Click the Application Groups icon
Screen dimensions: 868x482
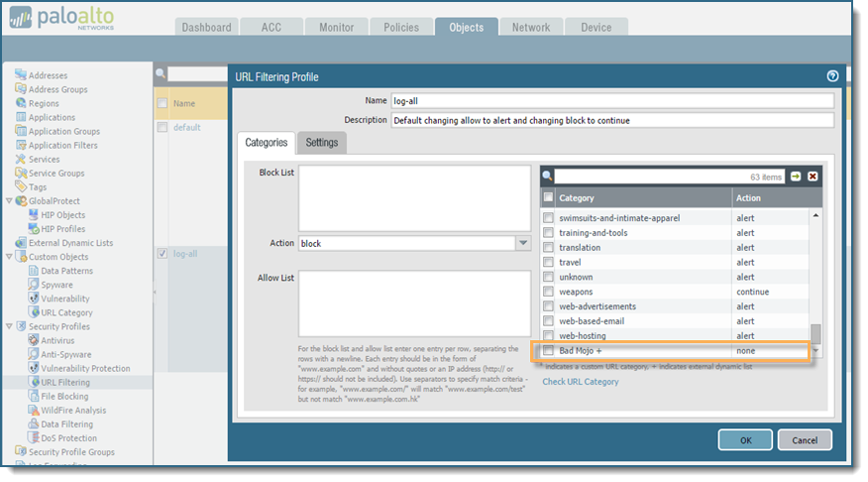coord(21,131)
